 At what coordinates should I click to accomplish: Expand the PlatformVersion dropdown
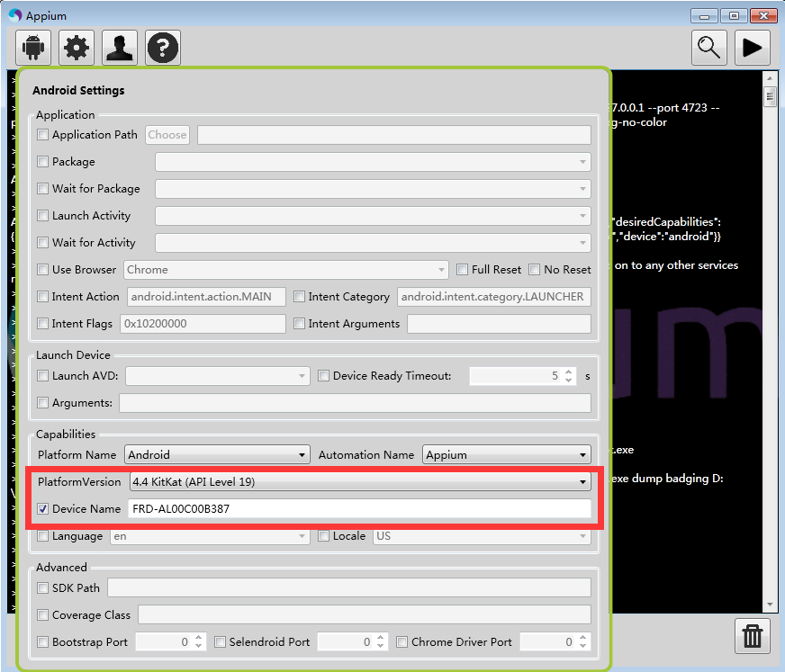[x=360, y=482]
